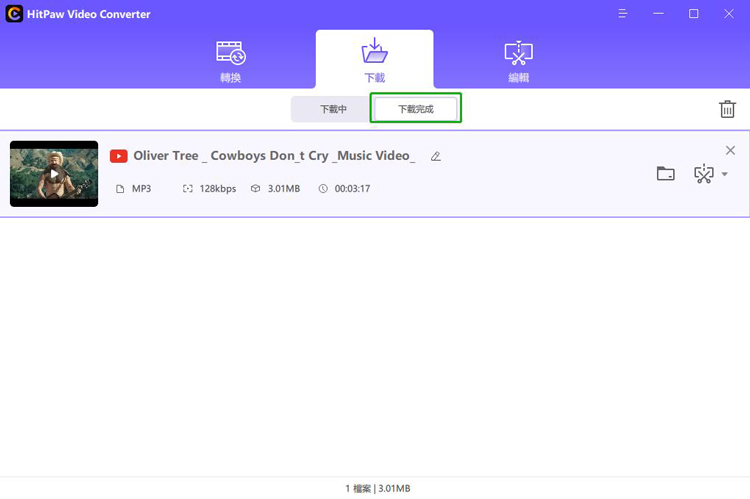Click the trash icon to delete all
This screenshot has height=499, width=750.
(x=727, y=109)
